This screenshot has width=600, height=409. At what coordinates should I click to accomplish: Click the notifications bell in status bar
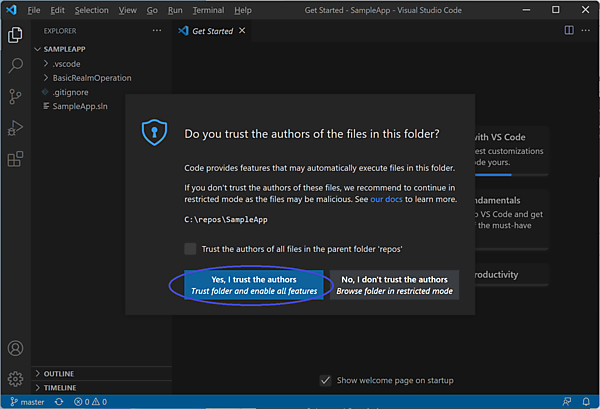[587, 402]
